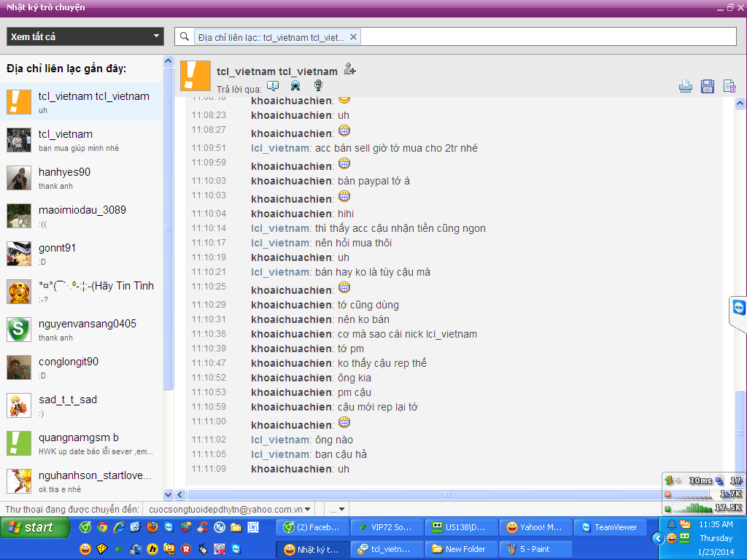Image resolution: width=747 pixels, height=560 pixels.
Task: Switch to '(2) Faceb...' taskbar window
Action: [x=312, y=527]
